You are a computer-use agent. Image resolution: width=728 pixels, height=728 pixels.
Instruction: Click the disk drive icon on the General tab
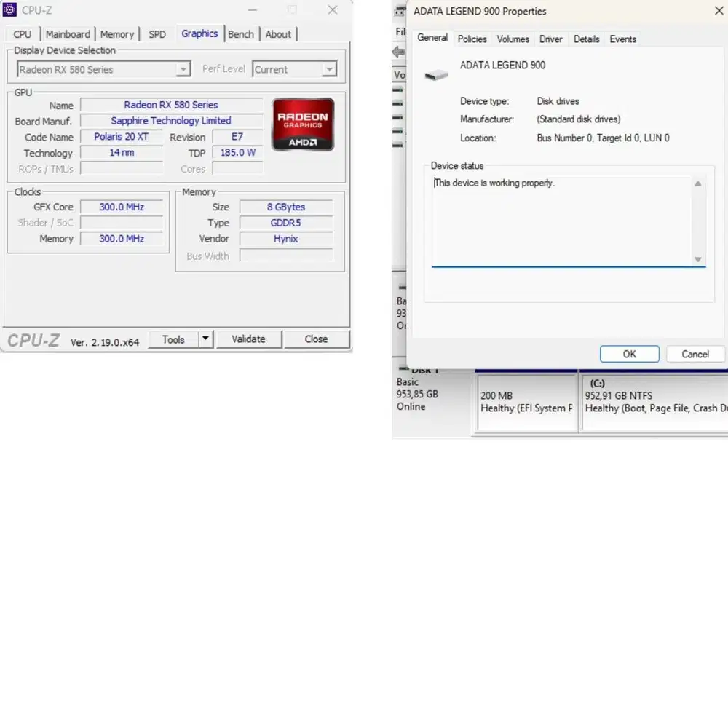click(x=435, y=73)
